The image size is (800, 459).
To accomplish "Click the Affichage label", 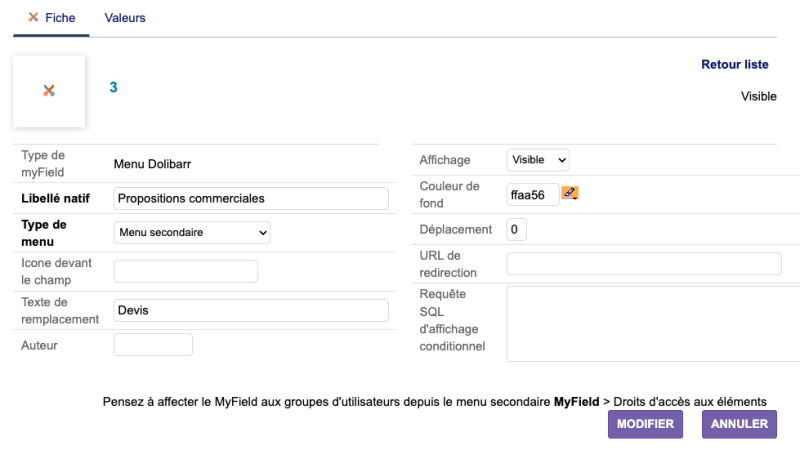I will (x=445, y=160).
